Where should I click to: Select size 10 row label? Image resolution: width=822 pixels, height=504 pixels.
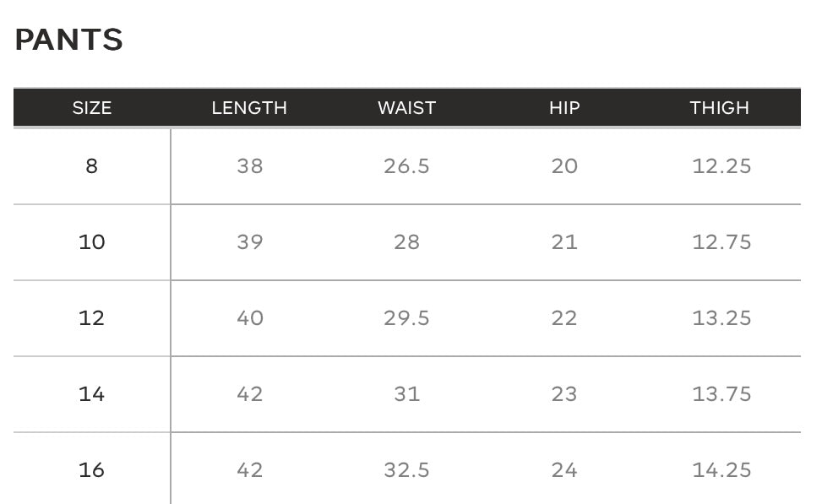tap(92, 242)
